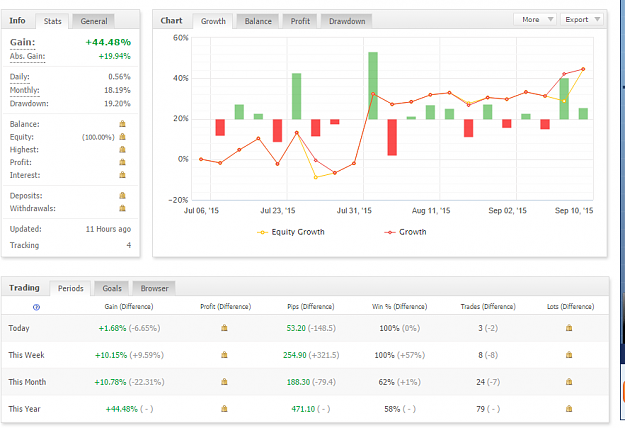The height and width of the screenshot is (428, 625).
Task: Click the Today row label
Action: tap(19, 328)
